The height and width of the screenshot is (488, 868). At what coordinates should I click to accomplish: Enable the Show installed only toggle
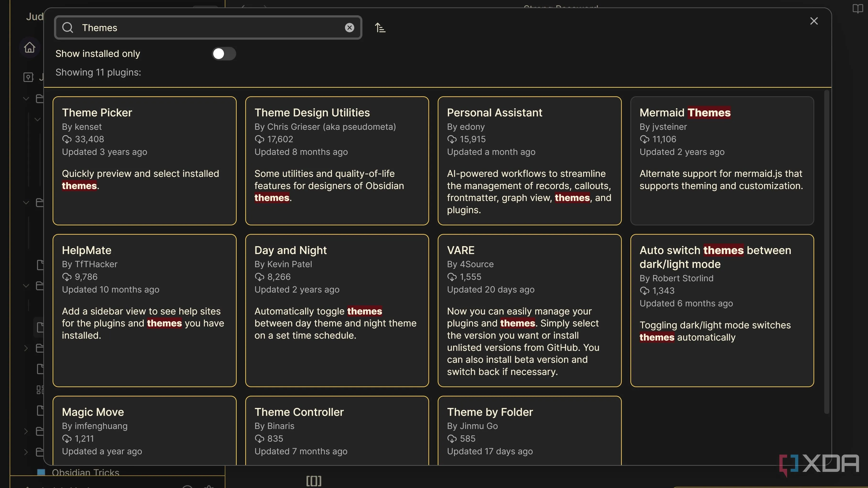pos(224,54)
